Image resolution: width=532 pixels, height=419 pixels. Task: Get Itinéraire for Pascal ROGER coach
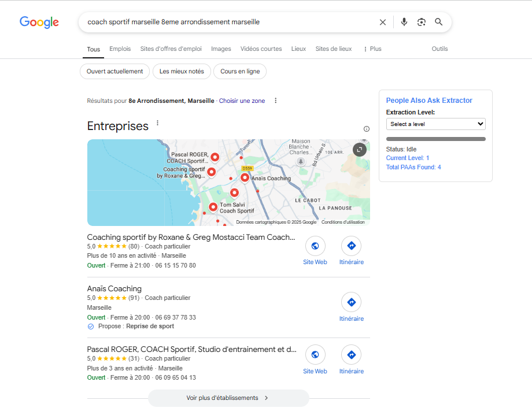(352, 355)
